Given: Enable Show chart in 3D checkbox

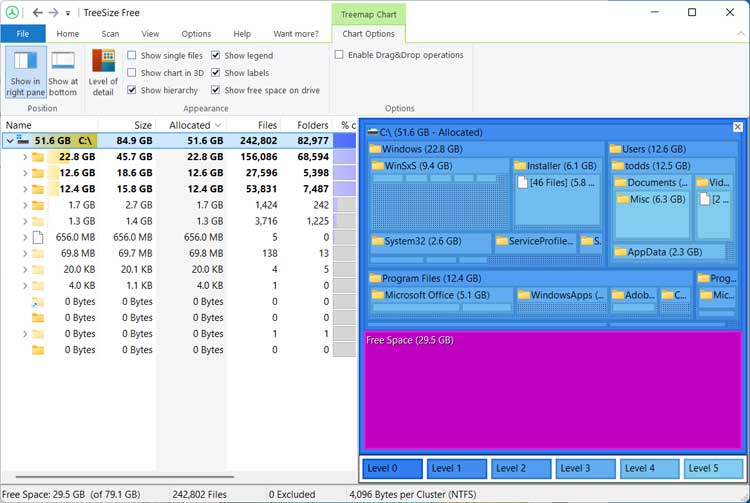Looking at the screenshot, I should click(132, 73).
